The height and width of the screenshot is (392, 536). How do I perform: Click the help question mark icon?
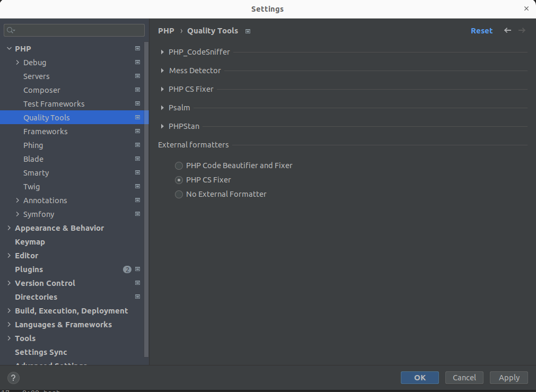coord(13,378)
